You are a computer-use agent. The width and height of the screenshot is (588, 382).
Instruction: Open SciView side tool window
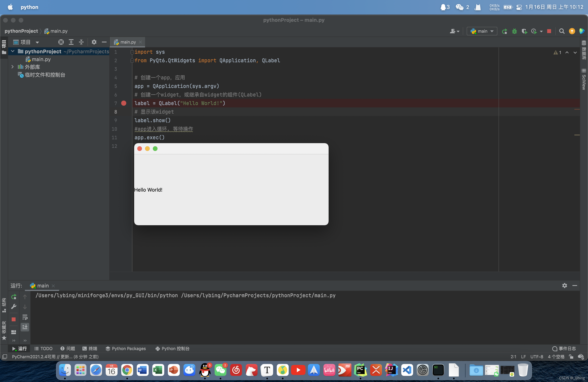(584, 79)
